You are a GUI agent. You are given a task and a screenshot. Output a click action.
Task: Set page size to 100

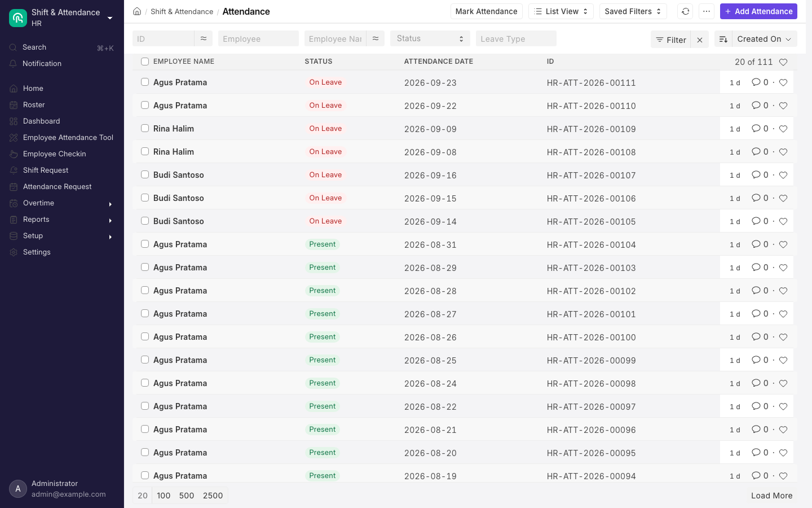164,496
